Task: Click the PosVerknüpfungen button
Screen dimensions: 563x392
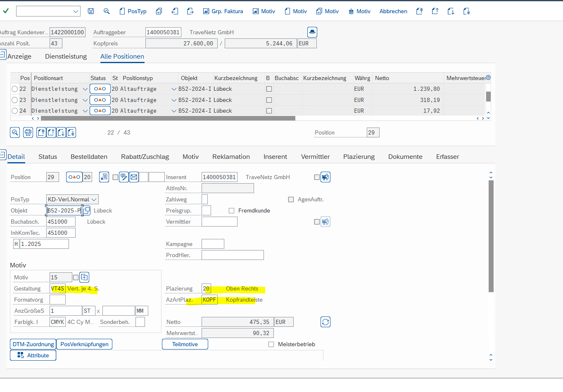Action: (x=84, y=344)
